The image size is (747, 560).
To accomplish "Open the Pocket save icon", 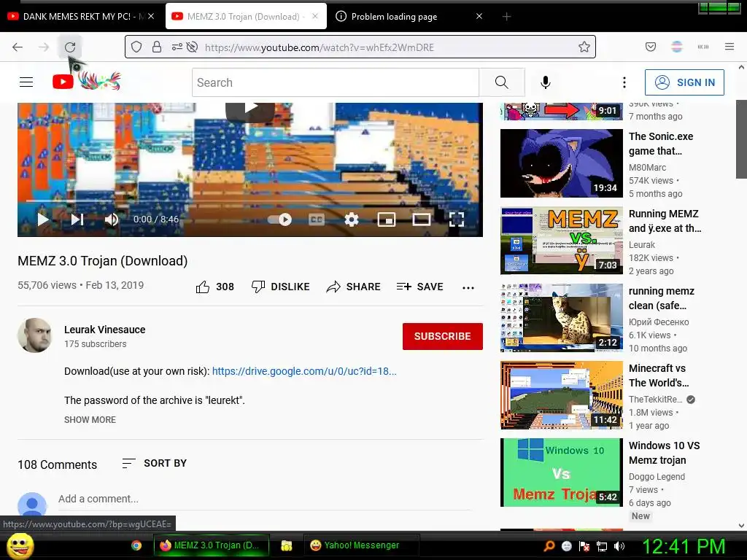I will (651, 47).
